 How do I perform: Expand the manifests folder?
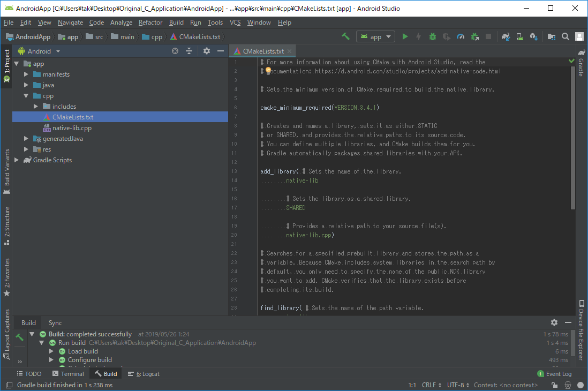pos(26,74)
